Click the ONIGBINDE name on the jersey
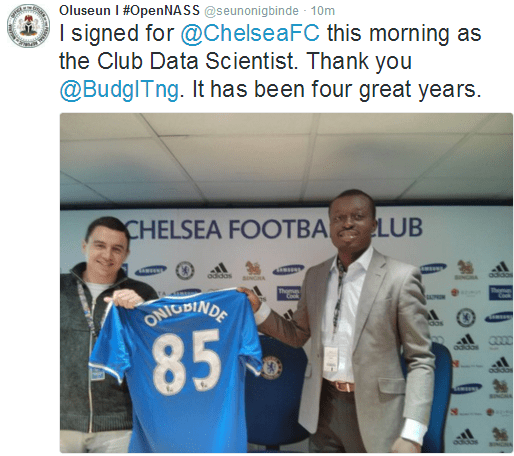Image resolution: width=514 pixels, height=456 pixels. tap(186, 314)
